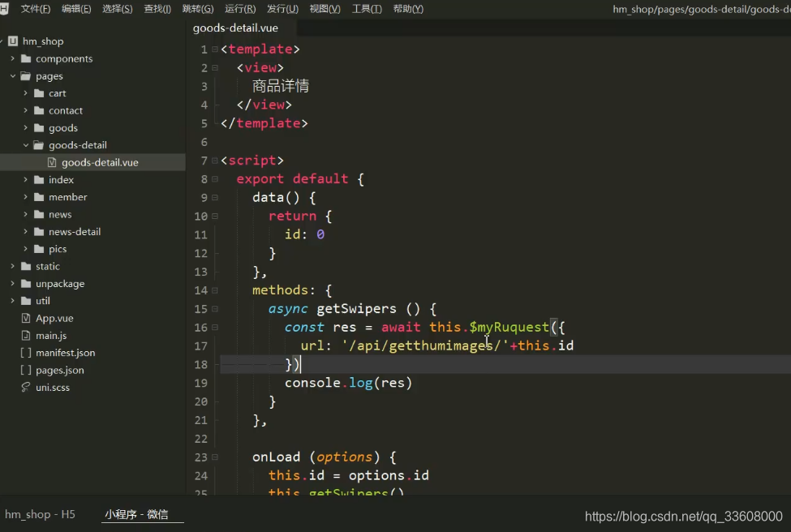Open the 工具(T) menu
Image resolution: width=791 pixels, height=532 pixels.
point(367,9)
